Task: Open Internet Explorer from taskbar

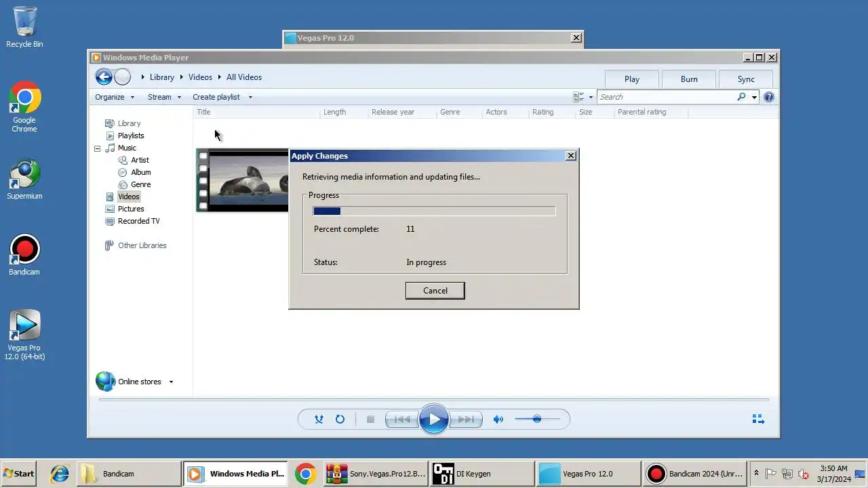Action: (x=60, y=474)
